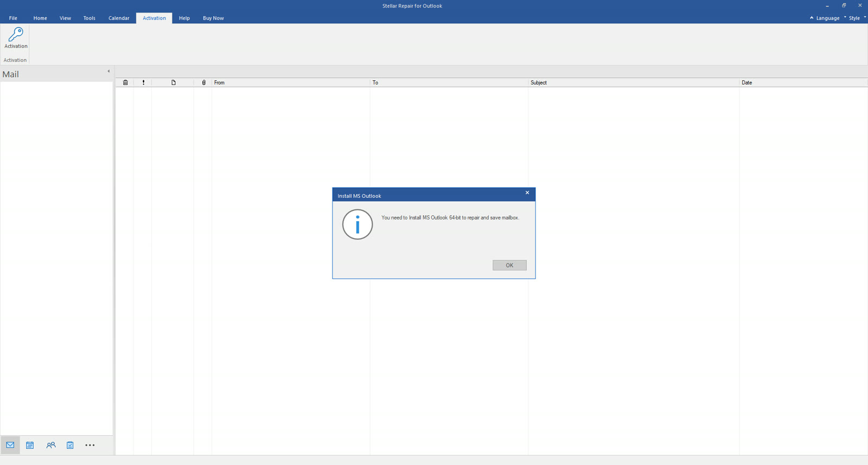Image resolution: width=868 pixels, height=465 pixels.
Task: Sort by the importance exclamation column icon
Action: click(x=143, y=82)
